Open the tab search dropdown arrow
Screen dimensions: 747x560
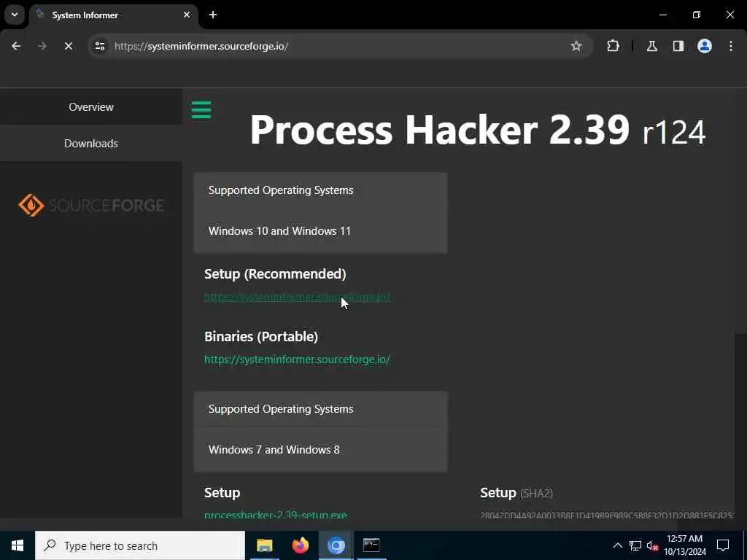coord(15,15)
